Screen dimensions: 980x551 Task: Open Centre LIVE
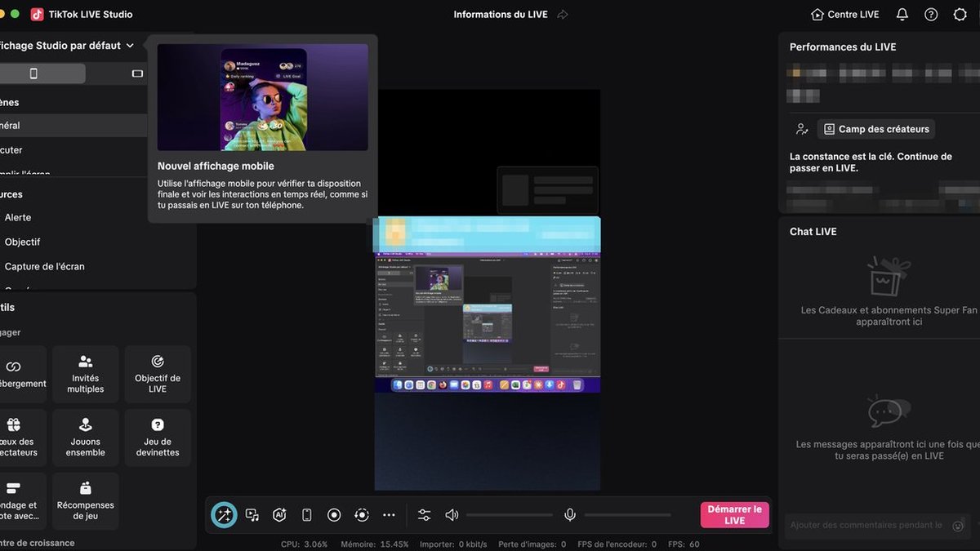coord(845,15)
